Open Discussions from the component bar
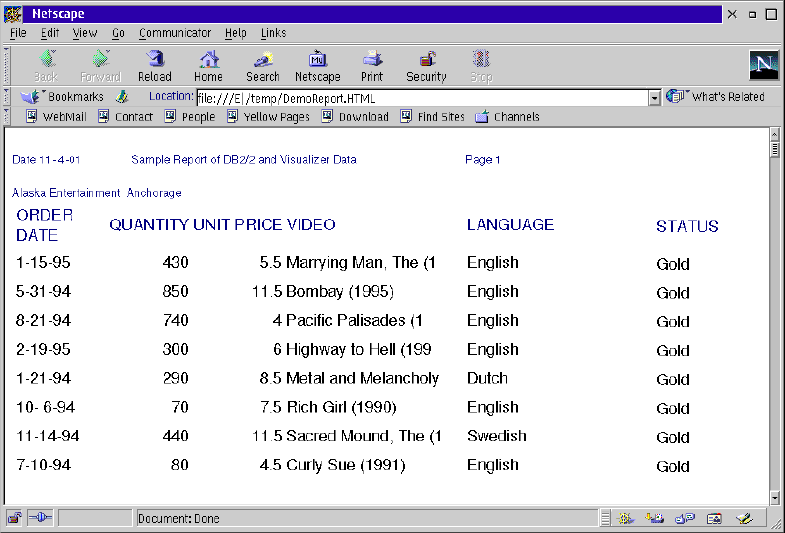Screen dimensions: 785x533 click(684, 518)
